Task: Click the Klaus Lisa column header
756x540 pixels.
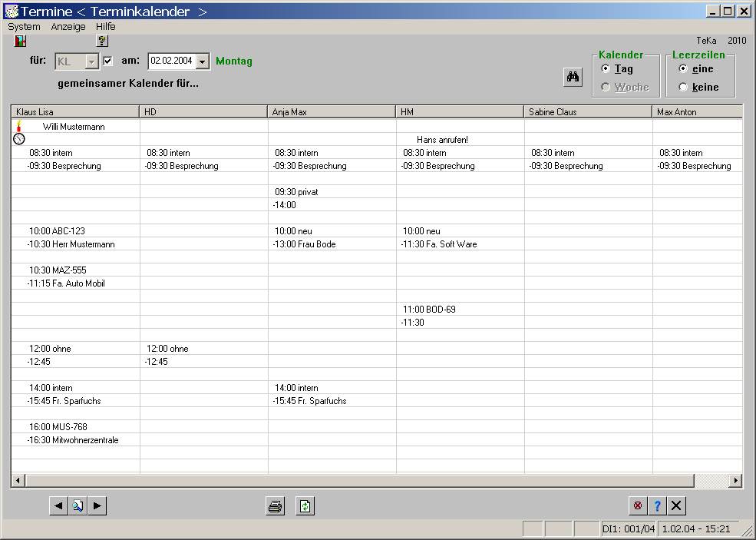Action: pyautogui.click(x=75, y=112)
